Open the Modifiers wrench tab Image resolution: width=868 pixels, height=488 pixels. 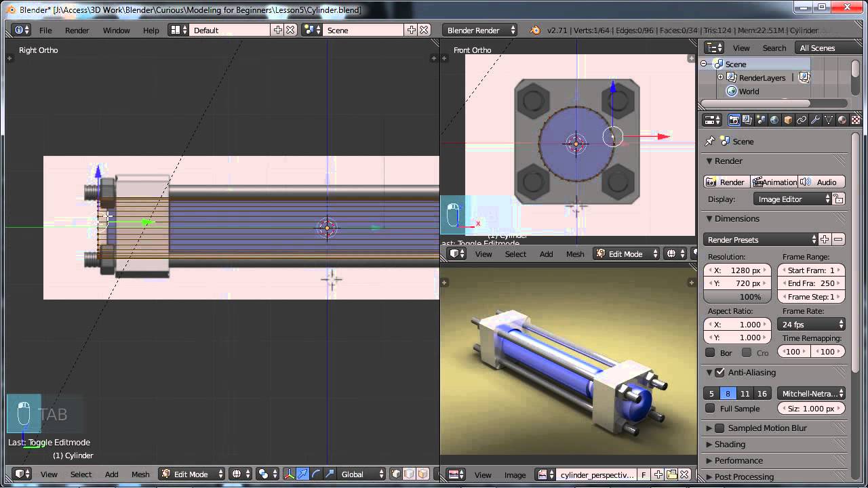(815, 120)
